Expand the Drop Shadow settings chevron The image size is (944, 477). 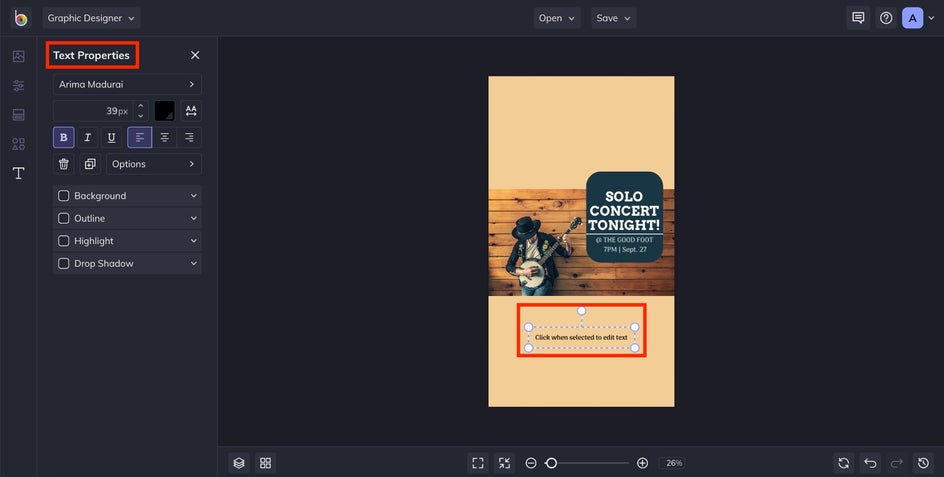(194, 263)
